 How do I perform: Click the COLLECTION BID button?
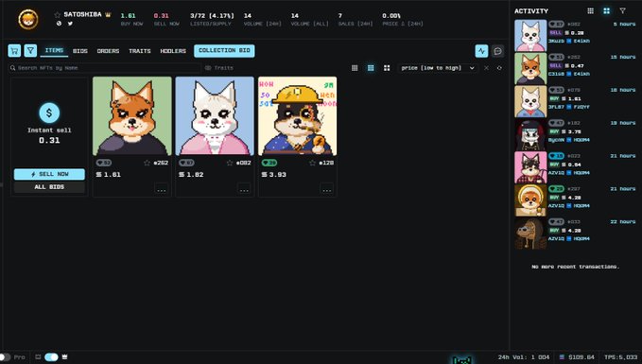click(224, 51)
